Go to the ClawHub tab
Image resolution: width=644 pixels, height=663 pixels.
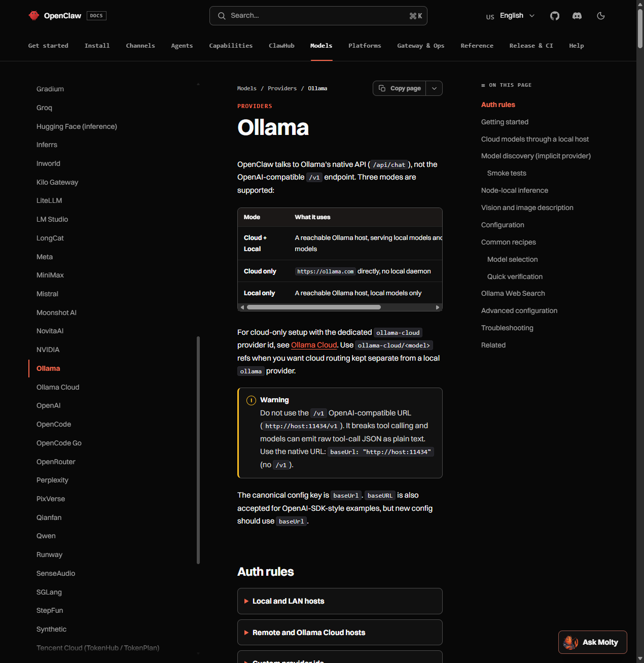pyautogui.click(x=281, y=46)
